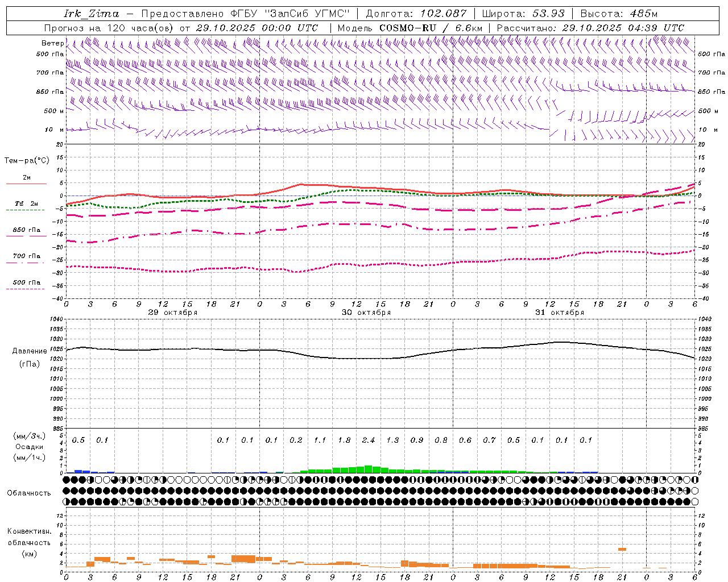Click the "(гПа)" unit label below Давление

[29, 364]
